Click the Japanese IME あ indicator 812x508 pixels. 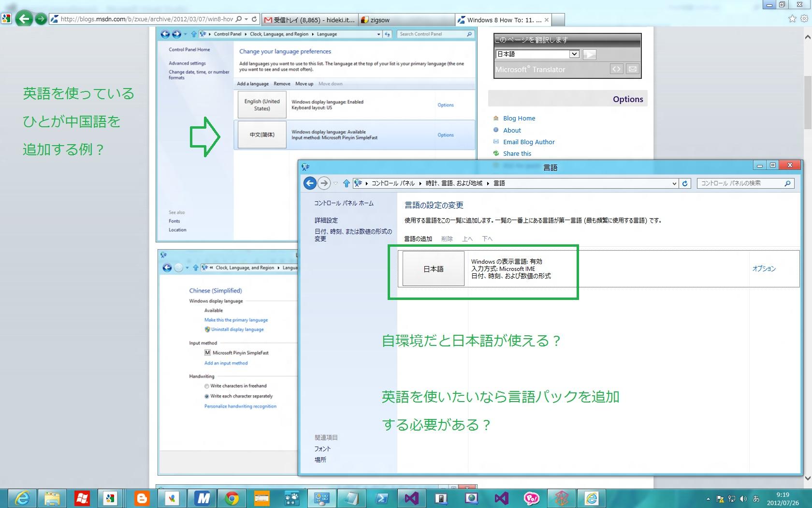click(x=756, y=499)
